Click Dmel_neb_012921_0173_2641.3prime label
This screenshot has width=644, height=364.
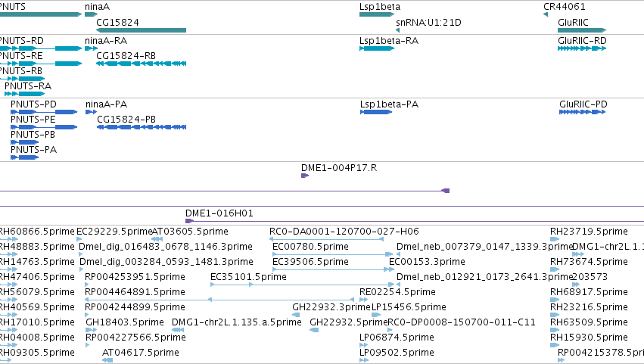coord(484,277)
